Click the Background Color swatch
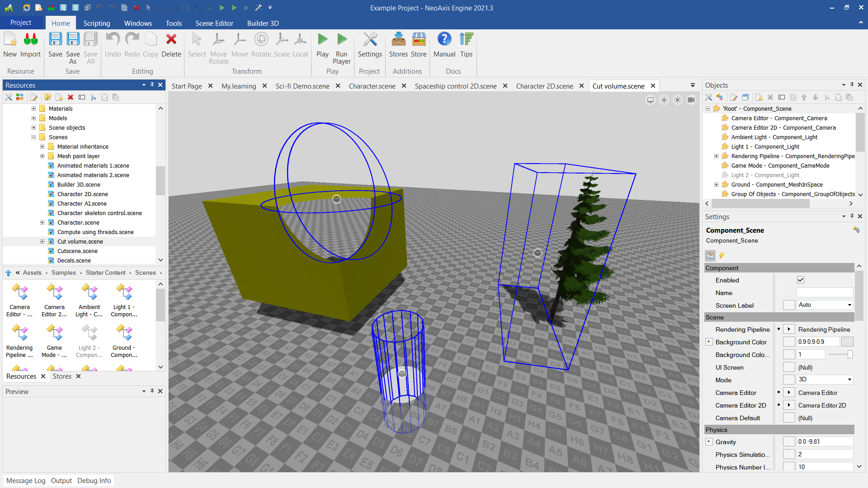The height and width of the screenshot is (488, 868). click(x=847, y=342)
